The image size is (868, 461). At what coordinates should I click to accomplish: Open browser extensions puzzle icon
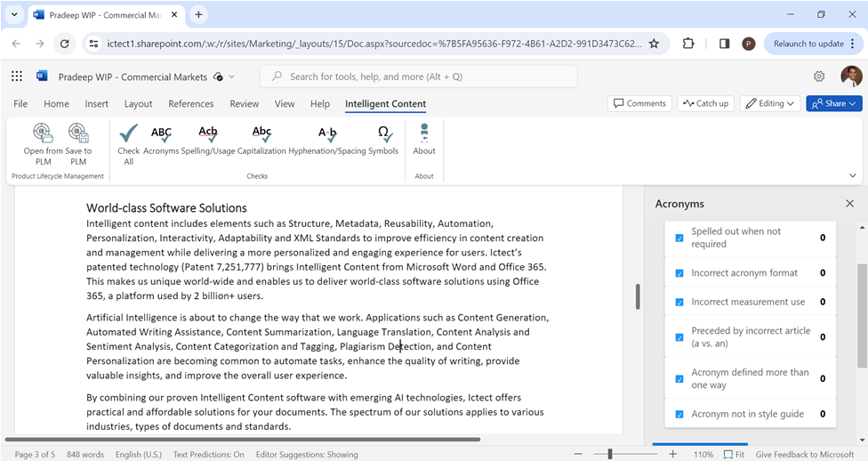[688, 44]
